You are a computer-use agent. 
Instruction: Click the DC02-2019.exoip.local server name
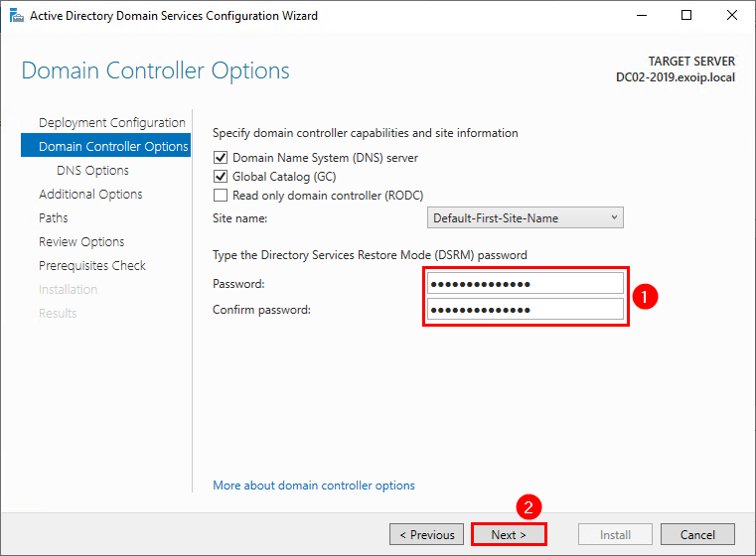coord(676,77)
